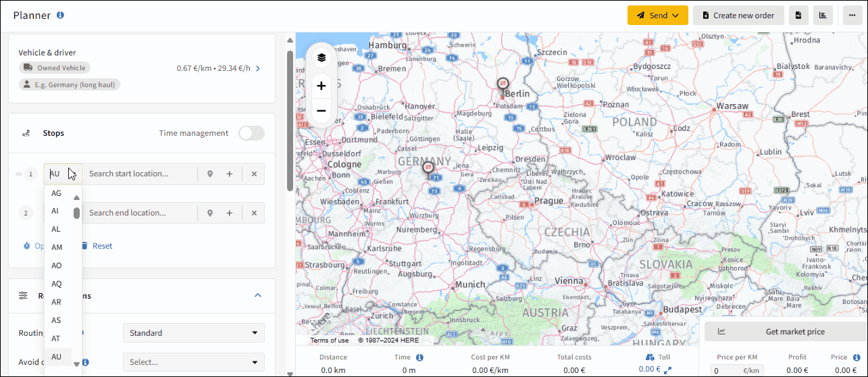Click the country list scroll down arrow

coord(76,363)
